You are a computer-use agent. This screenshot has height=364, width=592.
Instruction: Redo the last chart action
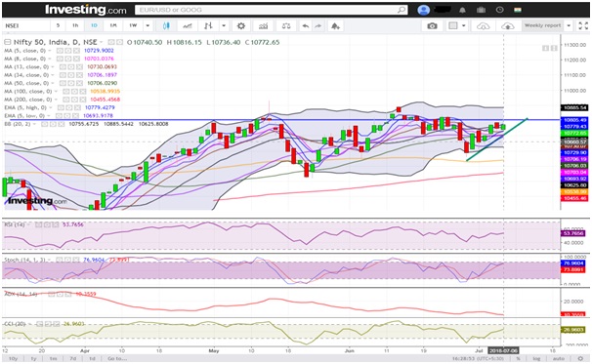click(317, 25)
